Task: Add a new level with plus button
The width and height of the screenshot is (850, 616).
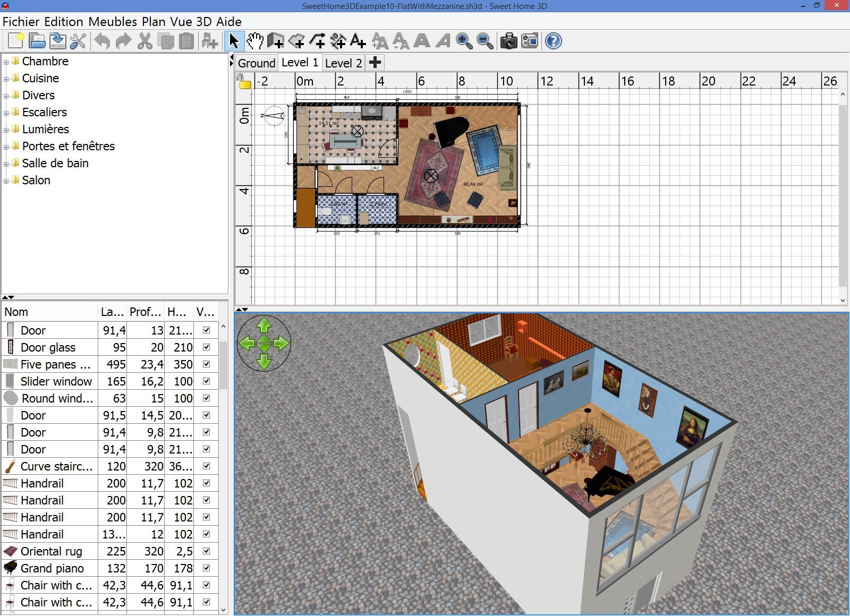Action: [375, 63]
